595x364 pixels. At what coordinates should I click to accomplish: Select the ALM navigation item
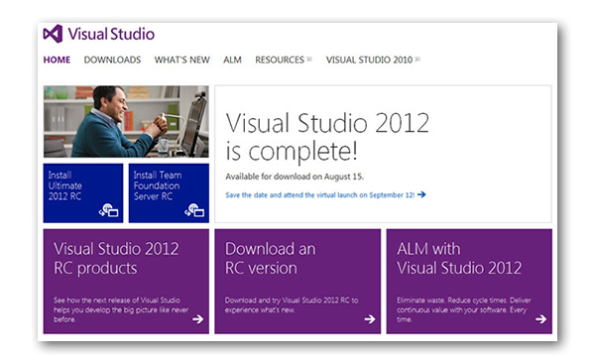point(232,60)
